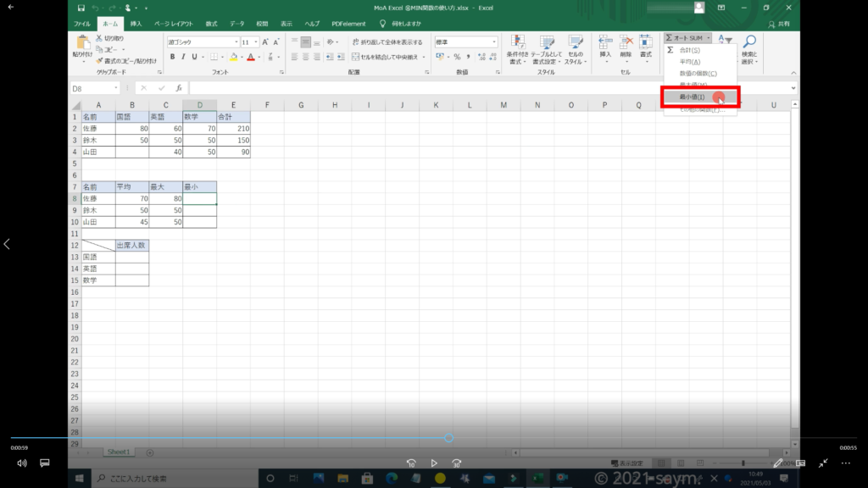This screenshot has width=868, height=488.
Task: Click the Paste (貼り付け) clipboard icon
Action: tap(83, 44)
